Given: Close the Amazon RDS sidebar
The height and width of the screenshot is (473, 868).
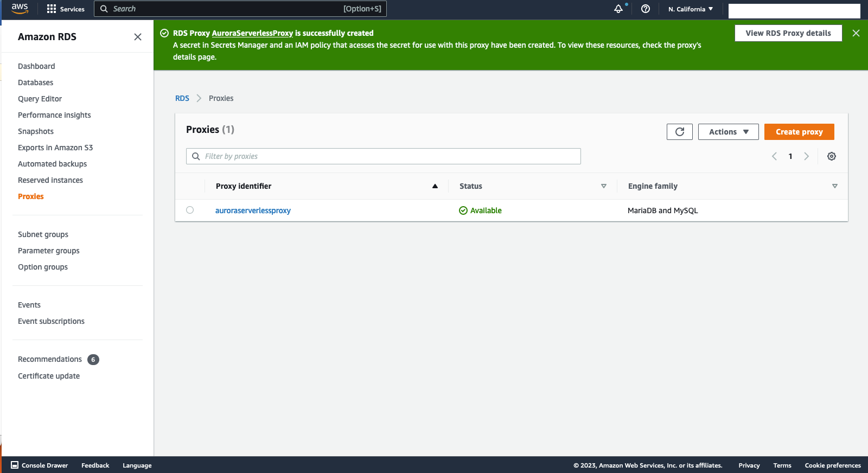Looking at the screenshot, I should tap(138, 37).
